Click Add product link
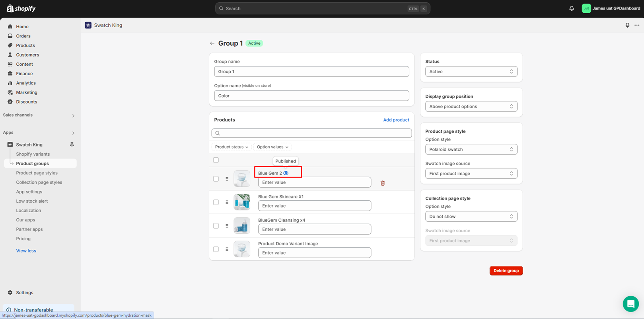644x319 pixels. [396, 120]
